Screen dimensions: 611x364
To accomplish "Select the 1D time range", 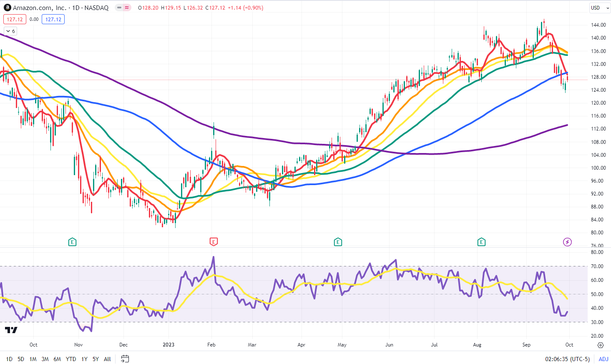I will tap(9, 359).
